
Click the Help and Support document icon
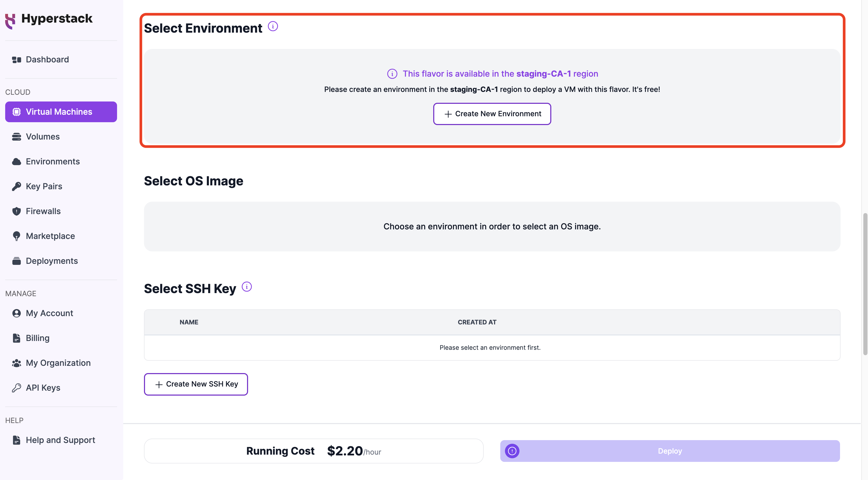point(17,440)
